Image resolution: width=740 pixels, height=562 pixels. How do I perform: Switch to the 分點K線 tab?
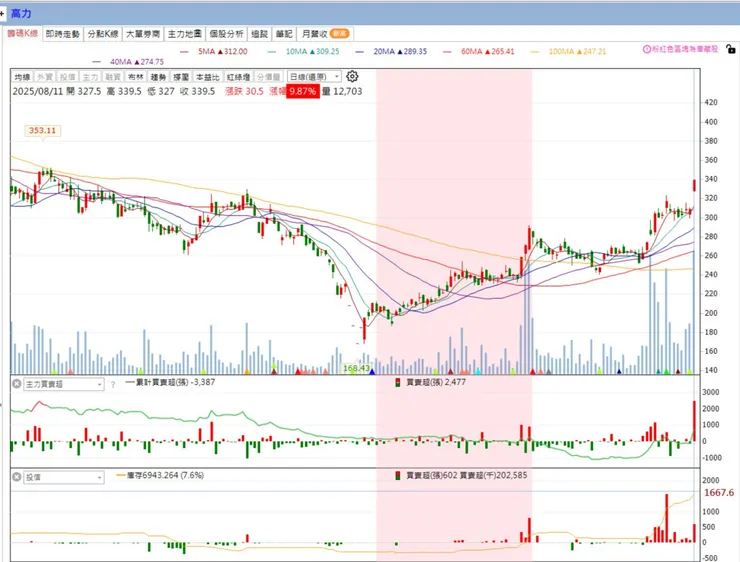point(103,34)
